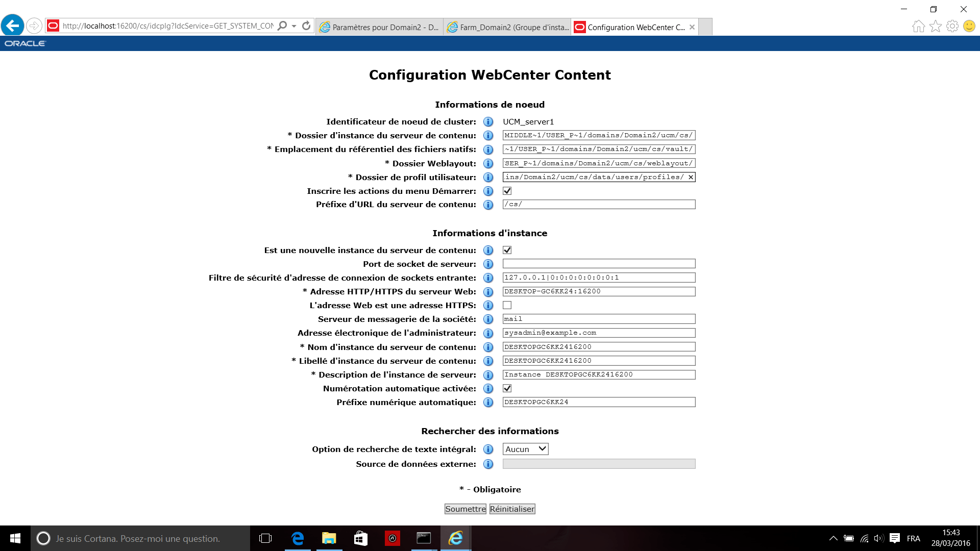Switch to Farm_Domain2 browser tab
The width and height of the screenshot is (980, 551).
click(508, 27)
